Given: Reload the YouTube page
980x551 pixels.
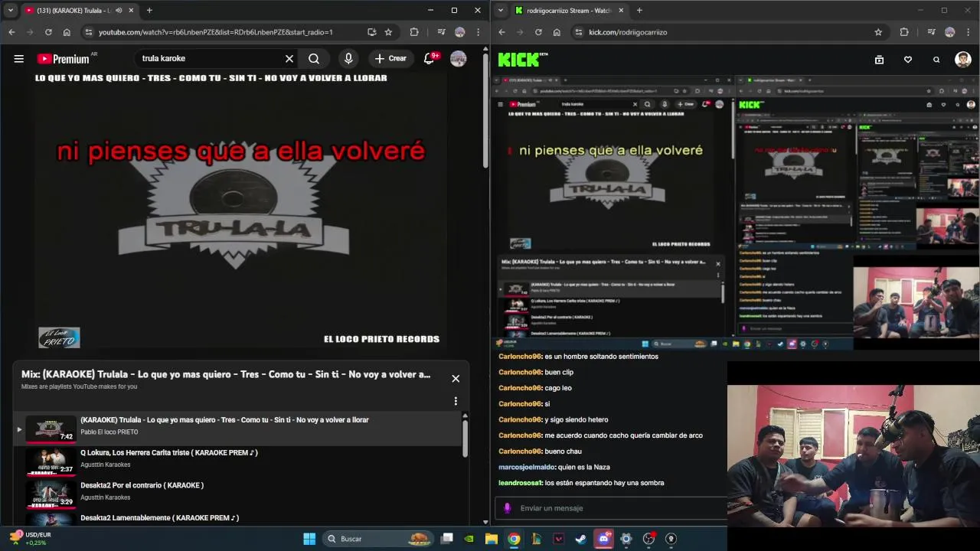Looking at the screenshot, I should [48, 32].
